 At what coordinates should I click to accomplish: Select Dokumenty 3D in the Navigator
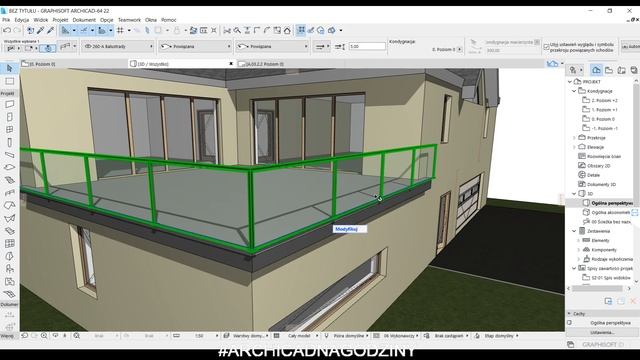click(x=597, y=184)
